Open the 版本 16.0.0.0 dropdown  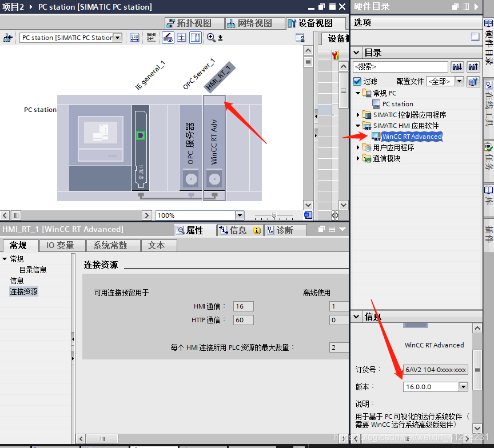click(463, 387)
